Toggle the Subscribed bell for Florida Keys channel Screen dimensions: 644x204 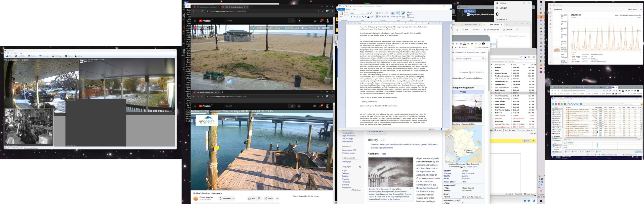pos(227,198)
